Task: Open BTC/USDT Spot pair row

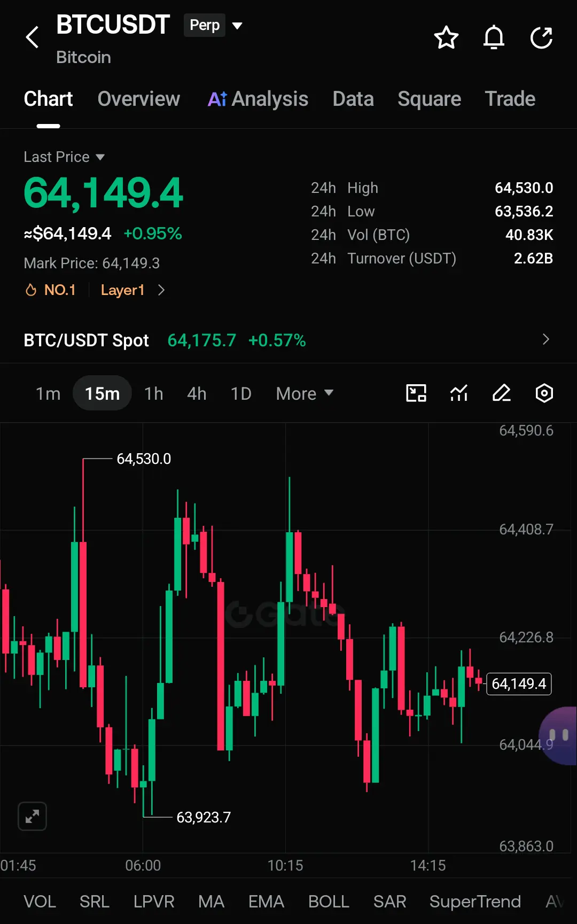Action: [x=288, y=340]
